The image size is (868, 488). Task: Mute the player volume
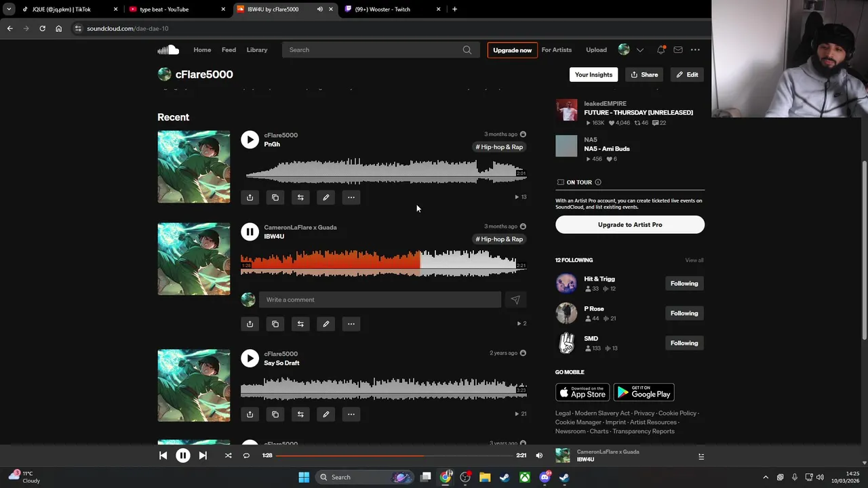point(539,455)
